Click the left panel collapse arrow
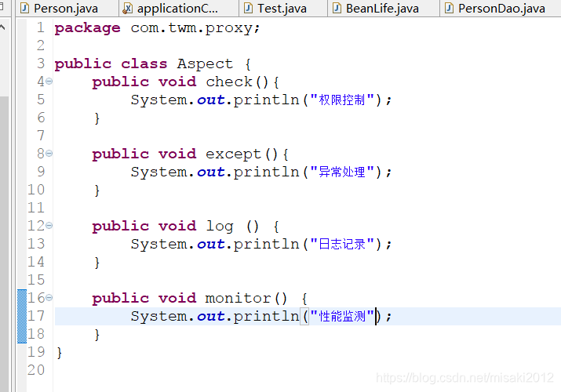The width and height of the screenshot is (561, 392). (x=3, y=27)
